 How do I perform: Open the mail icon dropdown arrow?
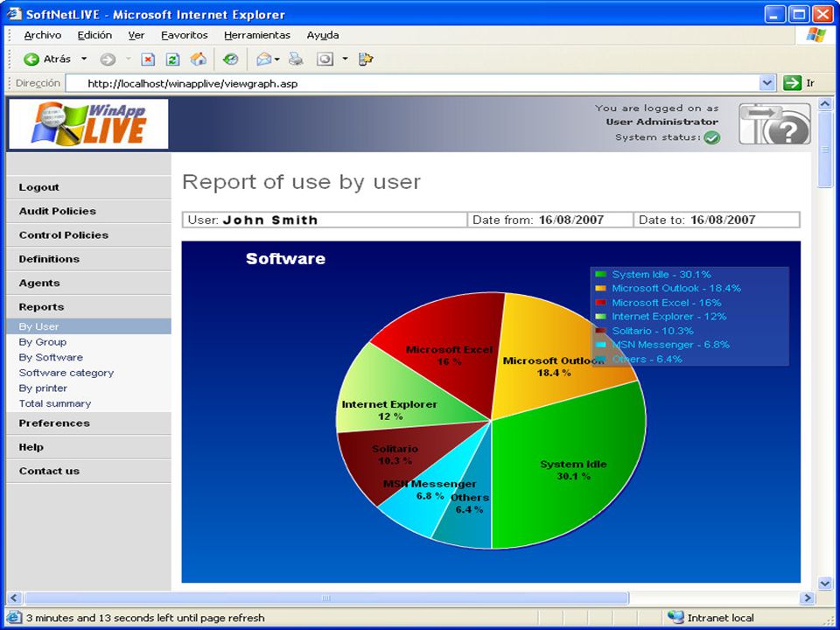(277, 59)
